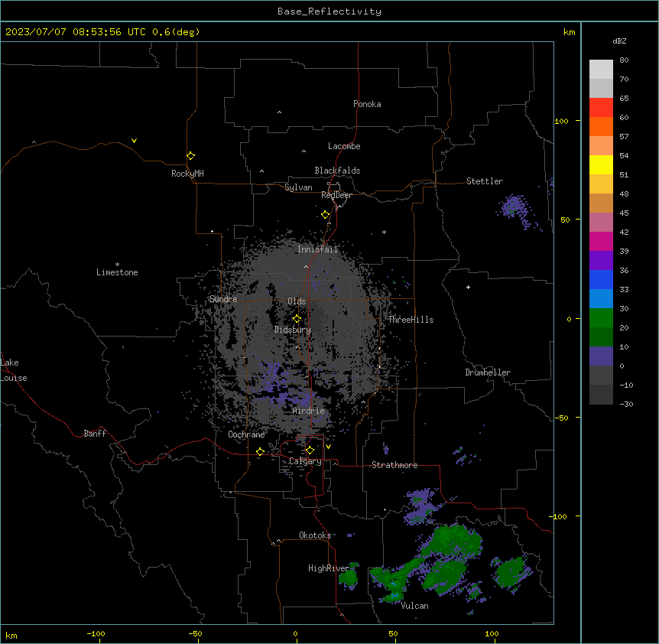Select the magenta 39-42 dBZ legend swatch
The width and height of the screenshot is (659, 644).
601,241
